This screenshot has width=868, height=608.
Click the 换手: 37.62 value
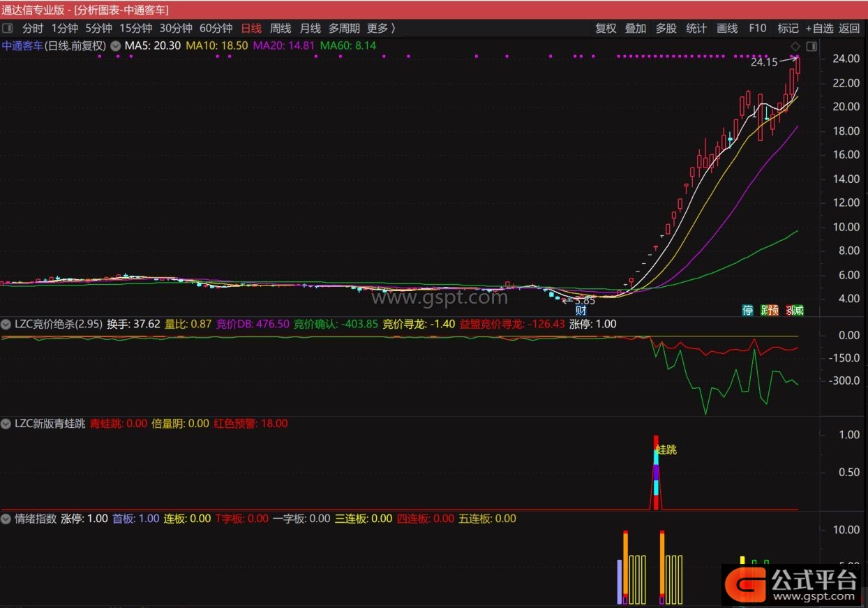[133, 325]
